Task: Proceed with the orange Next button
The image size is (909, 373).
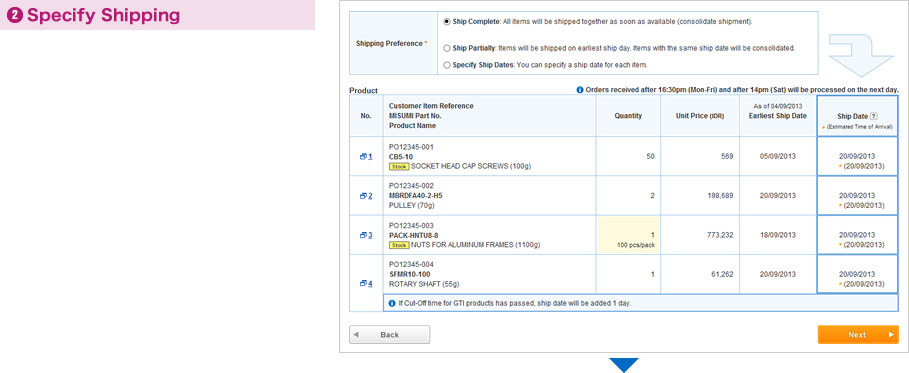Action: click(x=858, y=335)
